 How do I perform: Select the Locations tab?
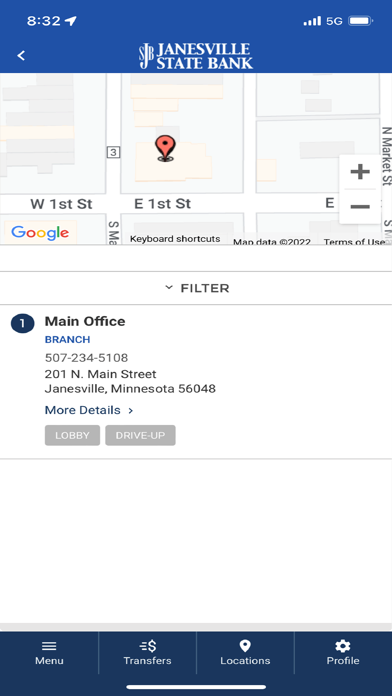tap(245, 653)
